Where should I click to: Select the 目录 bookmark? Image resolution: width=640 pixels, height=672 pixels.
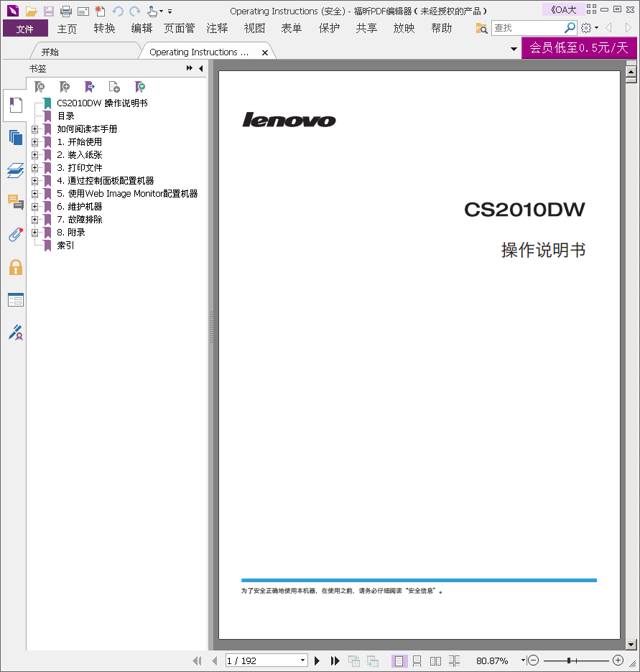click(65, 116)
